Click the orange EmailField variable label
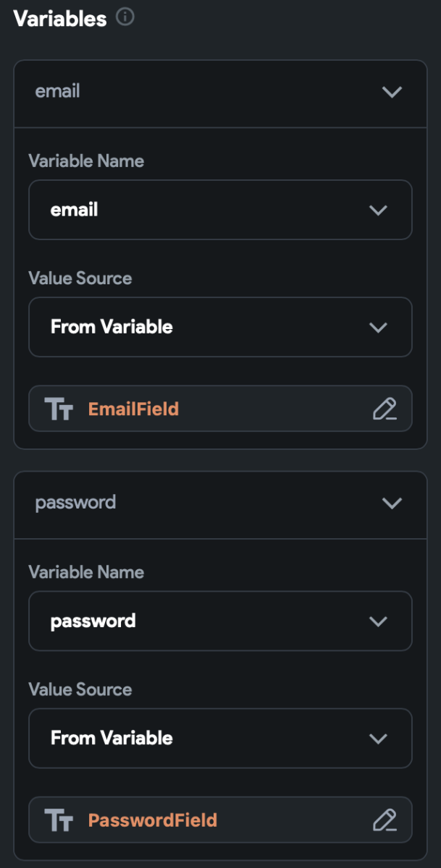This screenshot has width=441, height=868. (133, 409)
